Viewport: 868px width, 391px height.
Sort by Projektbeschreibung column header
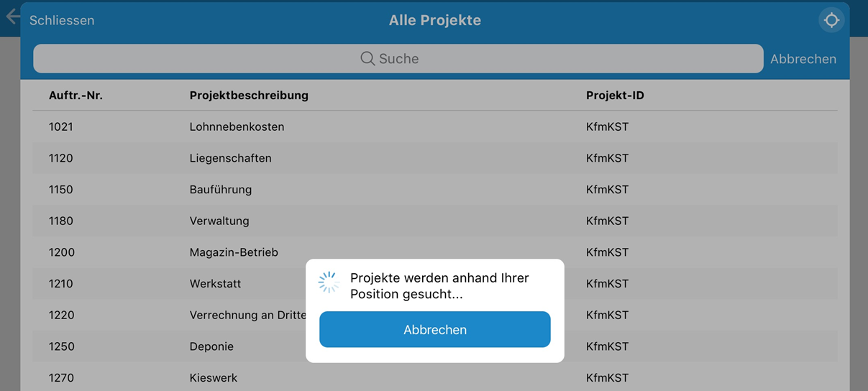249,95
